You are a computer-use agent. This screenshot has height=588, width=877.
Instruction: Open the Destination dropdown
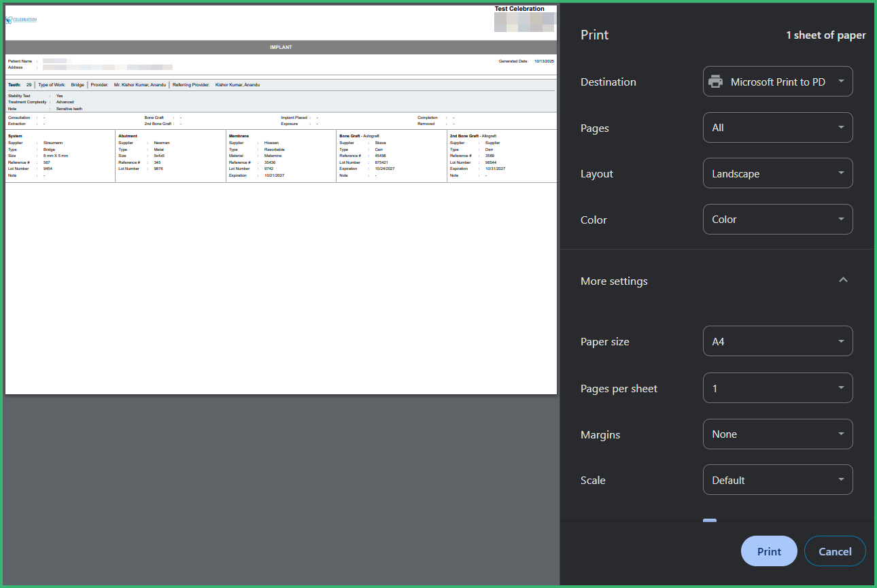[x=778, y=82]
